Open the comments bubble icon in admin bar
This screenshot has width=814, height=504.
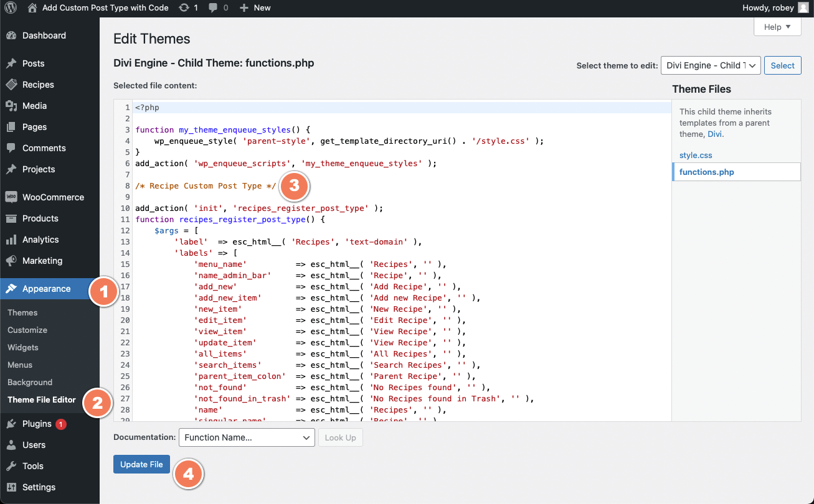click(214, 7)
